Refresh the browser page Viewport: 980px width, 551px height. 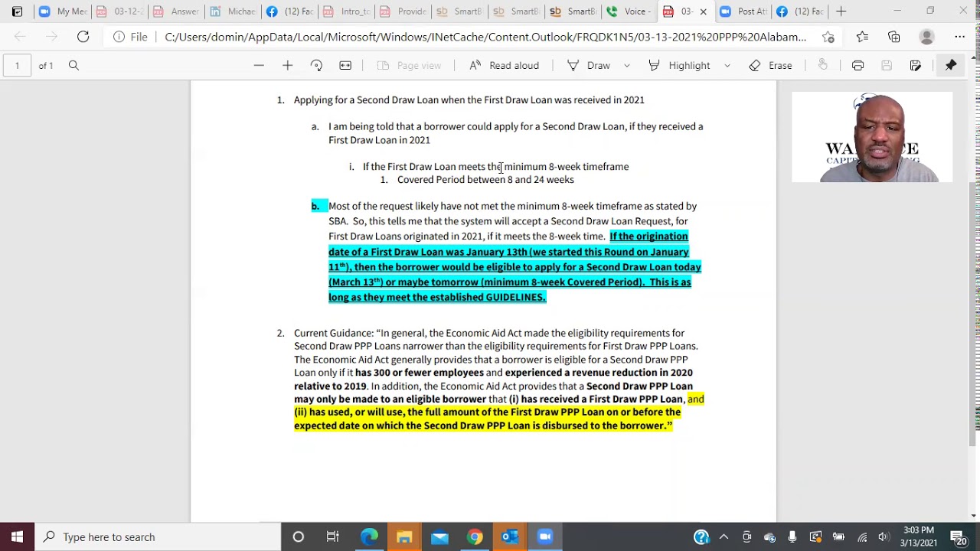[83, 37]
